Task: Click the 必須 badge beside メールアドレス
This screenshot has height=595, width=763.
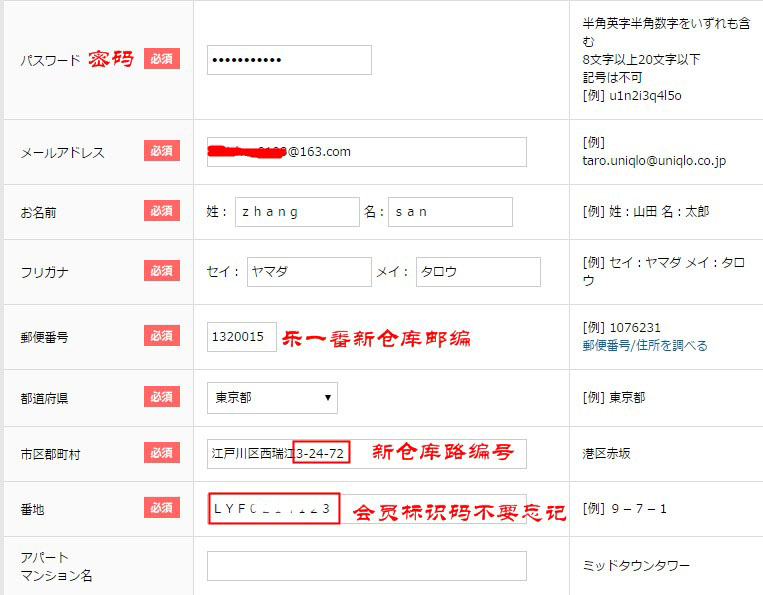Action: point(162,151)
